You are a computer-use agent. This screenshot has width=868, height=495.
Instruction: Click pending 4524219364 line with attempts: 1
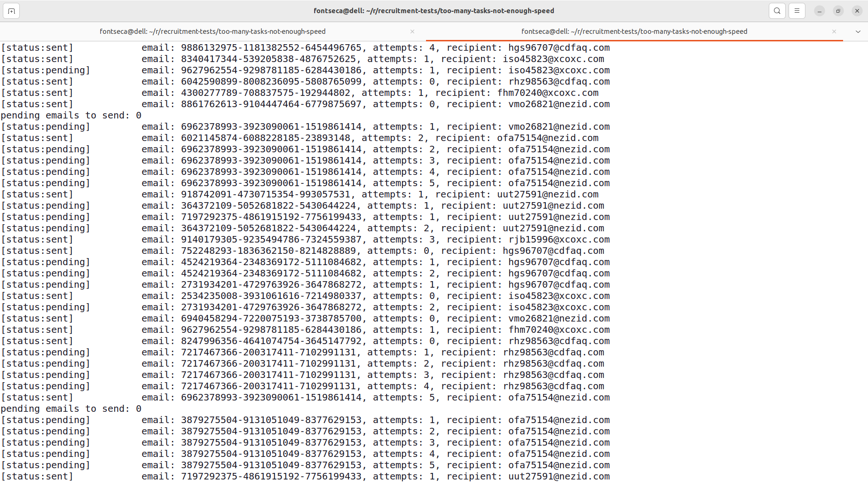point(305,262)
